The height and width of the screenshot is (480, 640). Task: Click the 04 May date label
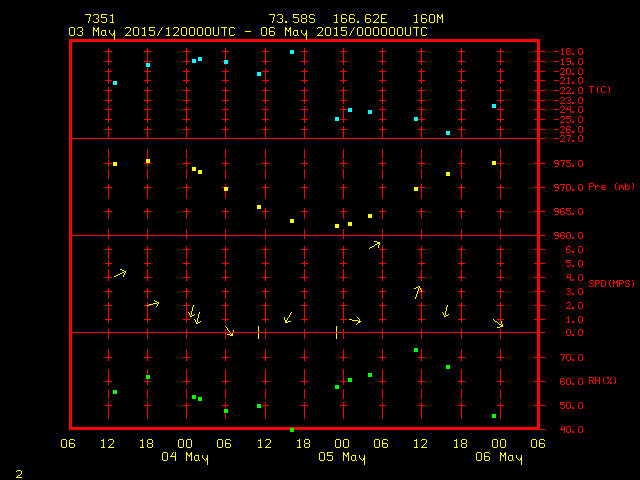(186, 458)
